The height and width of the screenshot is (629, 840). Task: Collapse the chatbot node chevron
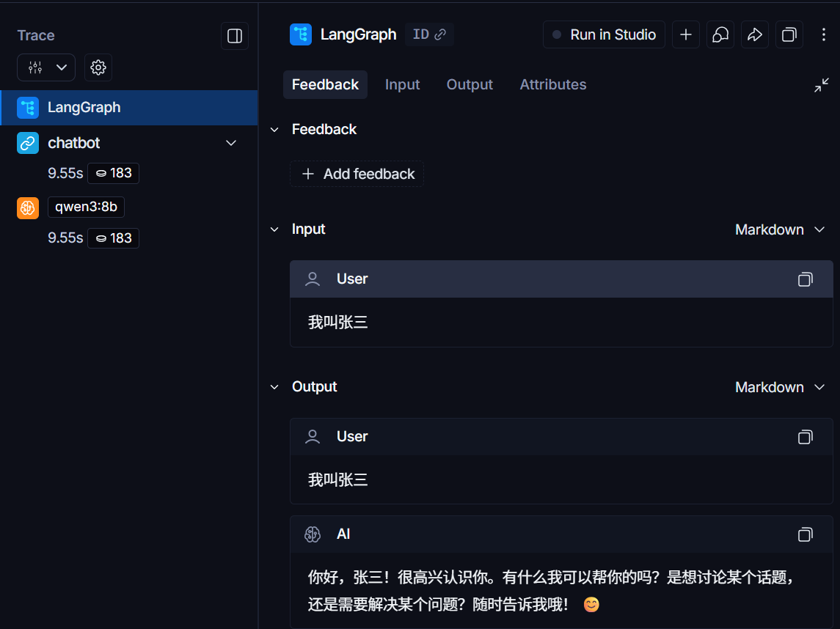pos(231,143)
